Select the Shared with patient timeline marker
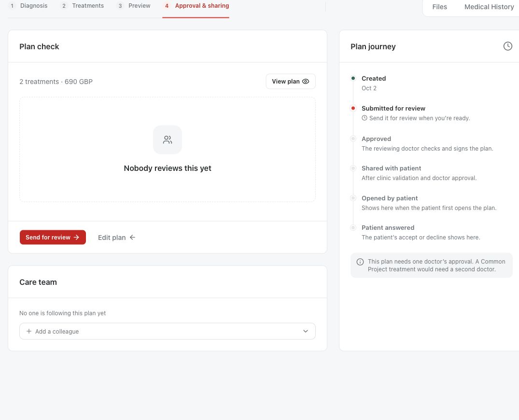The image size is (519, 420). tap(353, 168)
